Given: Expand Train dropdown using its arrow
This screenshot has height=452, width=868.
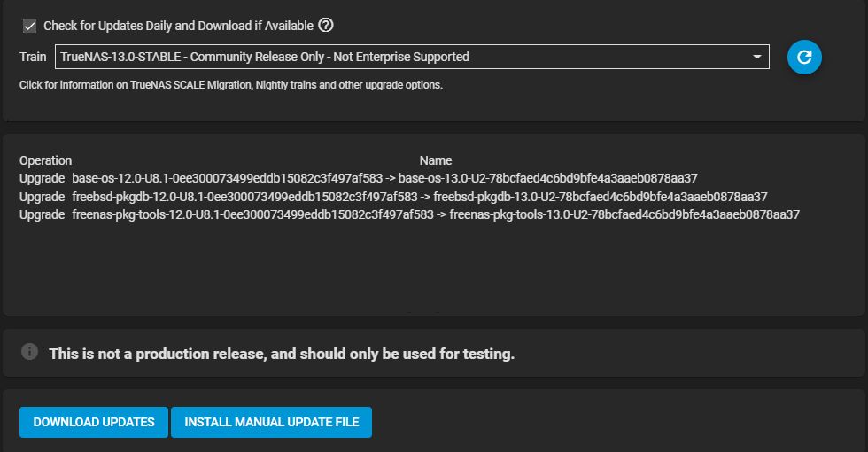Looking at the screenshot, I should coord(756,57).
